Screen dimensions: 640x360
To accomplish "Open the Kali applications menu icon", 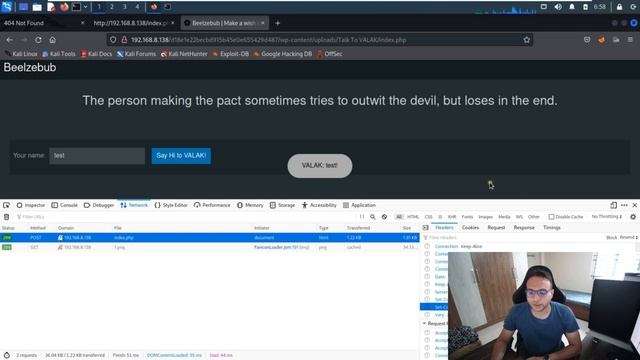I will pyautogui.click(x=7, y=7).
